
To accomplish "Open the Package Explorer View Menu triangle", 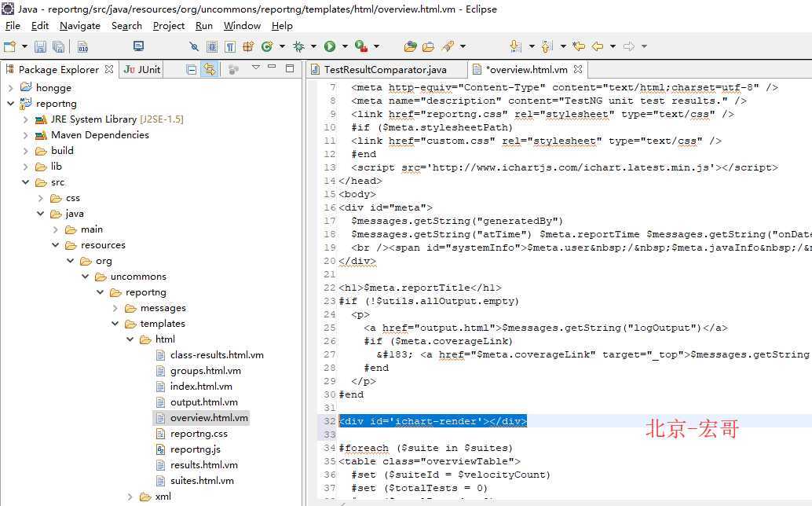I will [x=256, y=68].
